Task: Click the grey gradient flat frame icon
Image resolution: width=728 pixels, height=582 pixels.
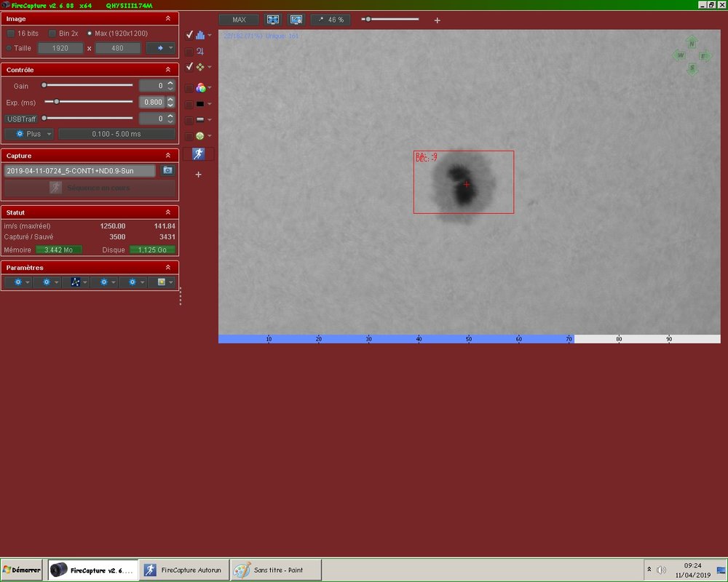Action: (200, 120)
